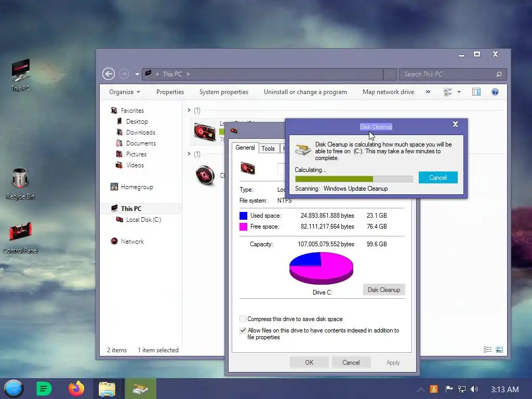
Task: Click Map network drive
Action: point(389,92)
